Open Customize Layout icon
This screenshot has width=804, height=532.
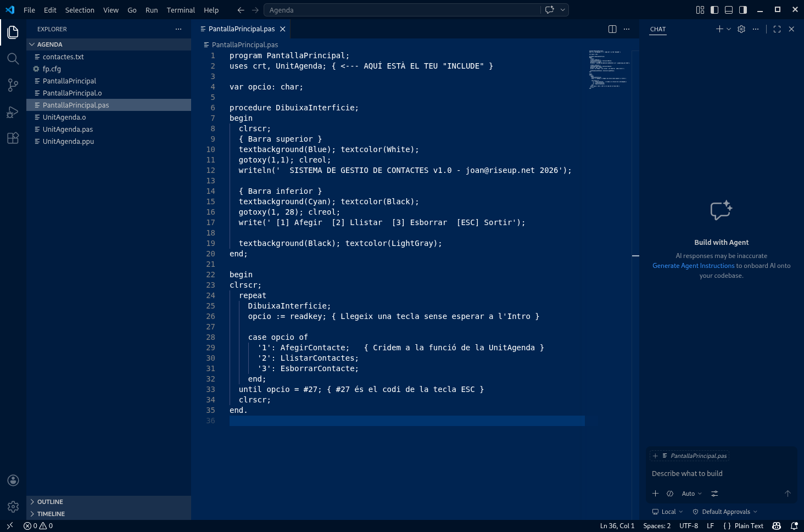[x=700, y=10]
